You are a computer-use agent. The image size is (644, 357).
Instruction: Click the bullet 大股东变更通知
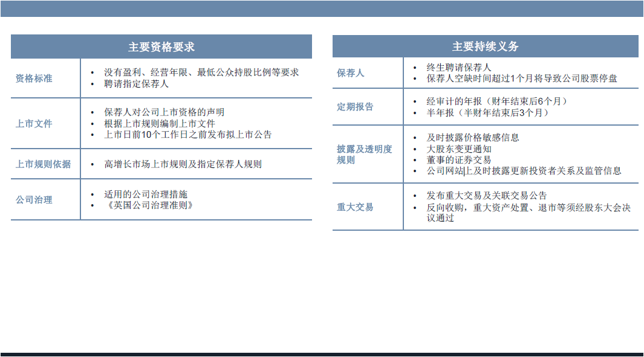click(459, 149)
